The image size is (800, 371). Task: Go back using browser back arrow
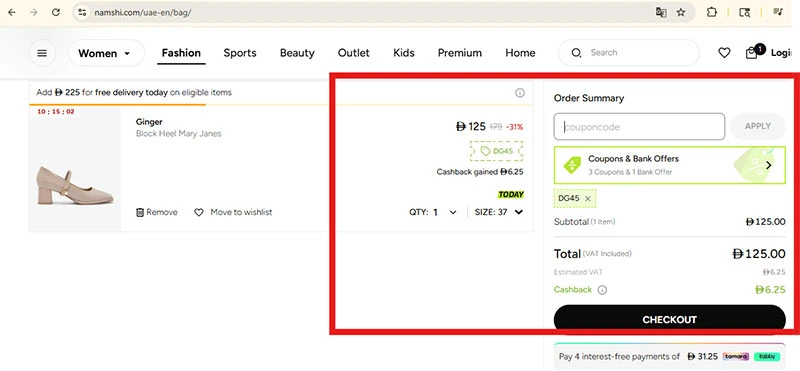pyautogui.click(x=12, y=12)
